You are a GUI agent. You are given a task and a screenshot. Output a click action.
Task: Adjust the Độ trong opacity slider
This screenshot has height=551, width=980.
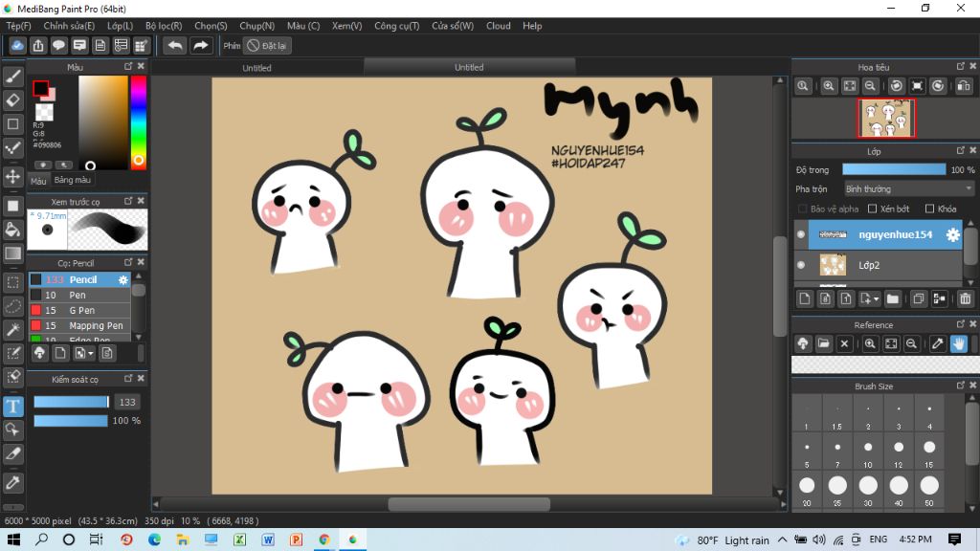pyautogui.click(x=894, y=169)
